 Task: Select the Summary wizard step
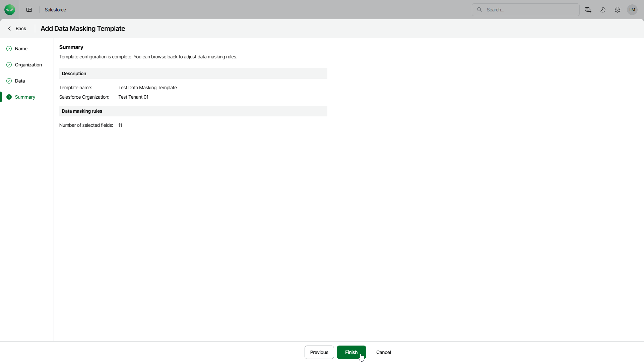pyautogui.click(x=25, y=97)
